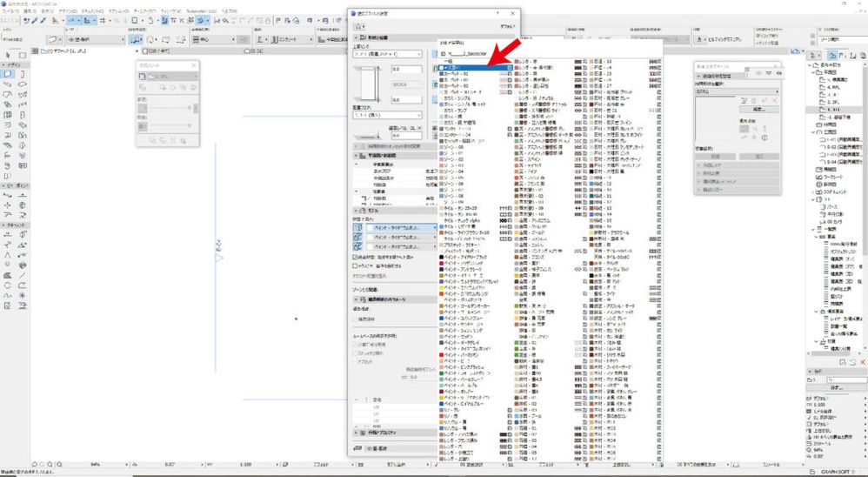Click the third model surface override icon
Screen dimensions: 868x477
point(357,246)
